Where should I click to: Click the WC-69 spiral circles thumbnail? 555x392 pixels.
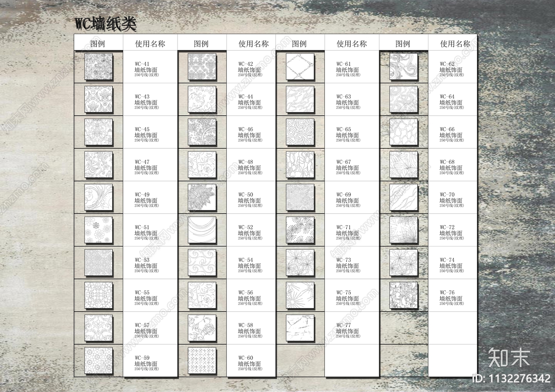point(300,197)
